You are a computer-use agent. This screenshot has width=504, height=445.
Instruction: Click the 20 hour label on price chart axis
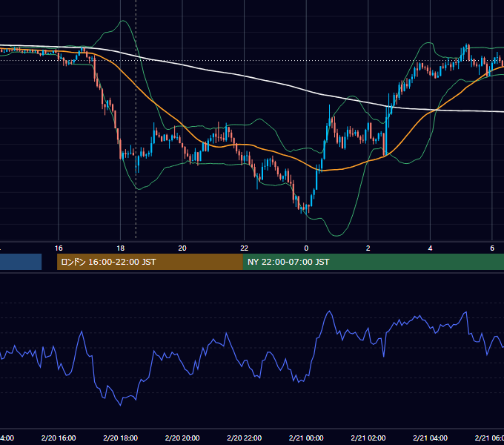tap(182, 248)
